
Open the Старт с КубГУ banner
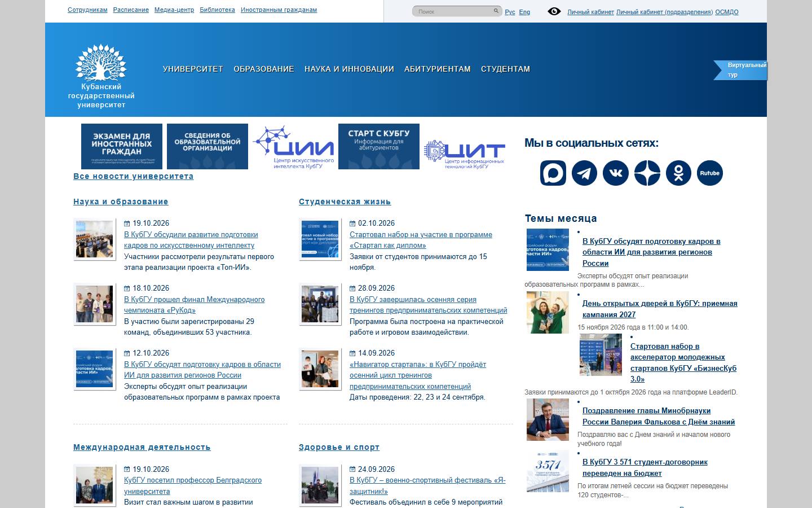379,146
